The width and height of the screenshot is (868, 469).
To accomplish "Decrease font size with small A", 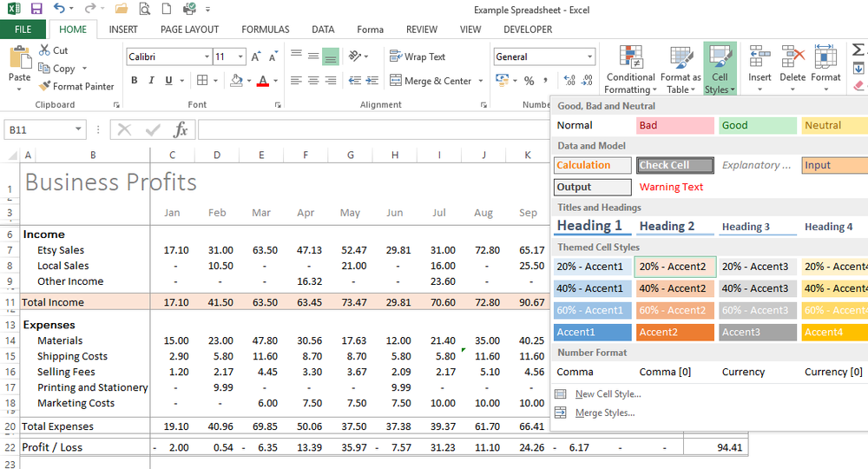I will [273, 56].
